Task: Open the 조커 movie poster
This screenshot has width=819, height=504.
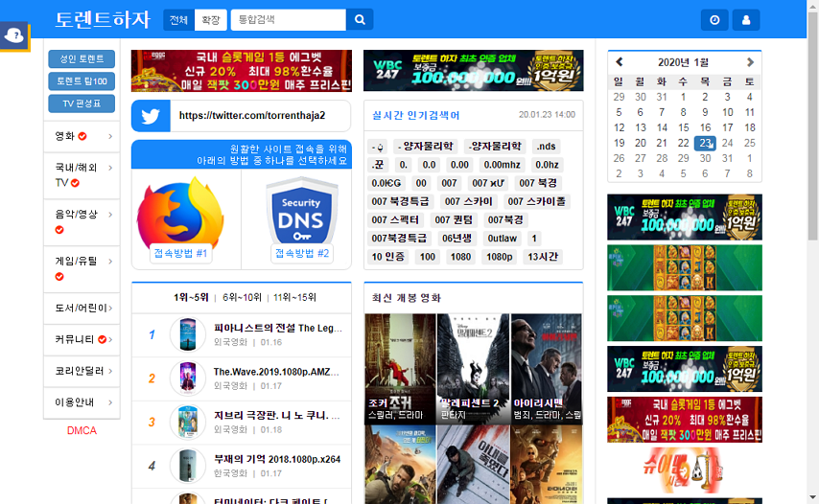Action: [400, 368]
